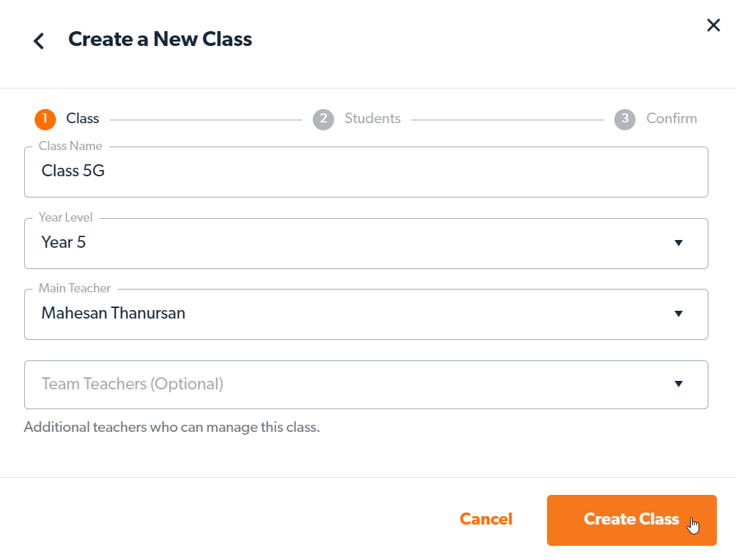
Task: Click into the Class Name text field
Action: coord(365,171)
